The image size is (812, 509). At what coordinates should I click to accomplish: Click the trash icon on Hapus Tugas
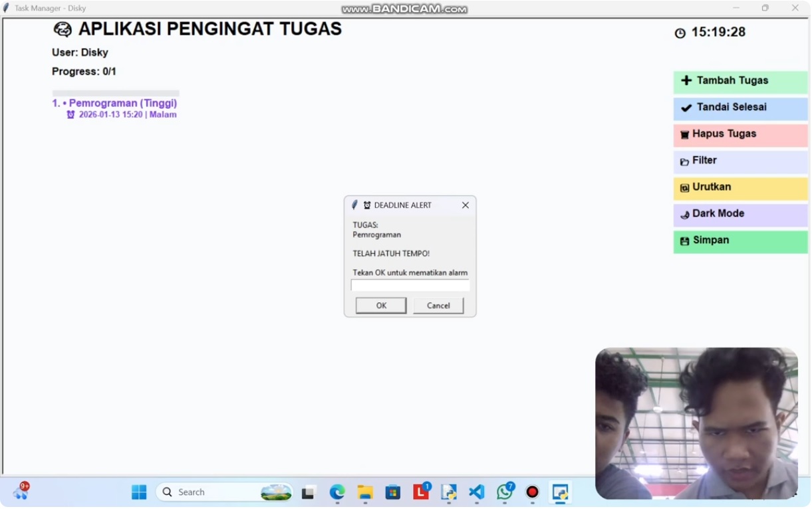[x=684, y=134]
